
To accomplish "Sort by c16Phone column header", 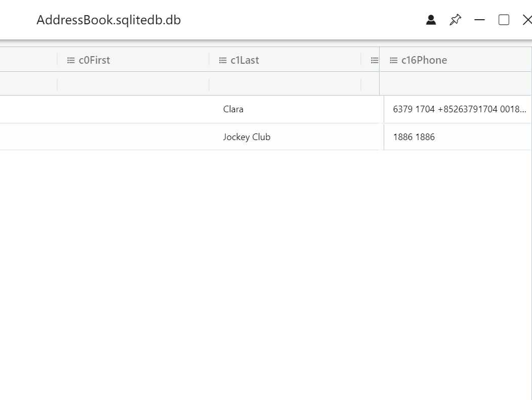I will (424, 60).
